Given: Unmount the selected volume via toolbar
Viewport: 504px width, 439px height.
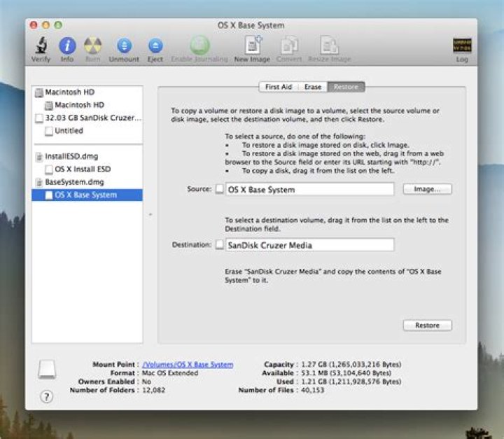Looking at the screenshot, I should coord(124,46).
